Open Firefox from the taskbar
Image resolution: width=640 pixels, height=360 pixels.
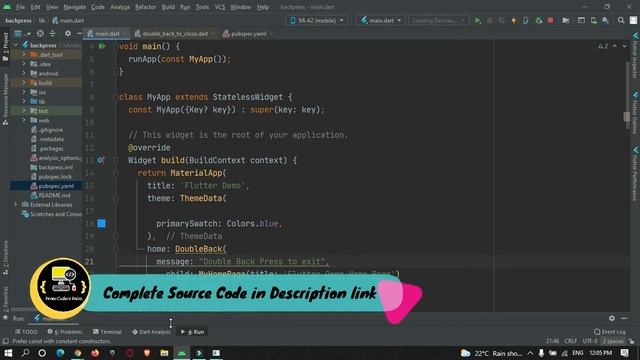95,353
